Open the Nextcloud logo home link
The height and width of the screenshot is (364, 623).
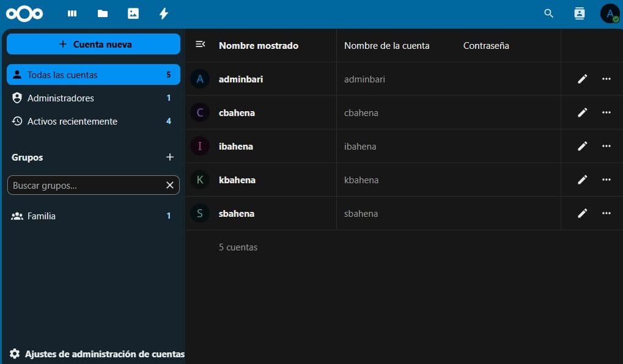[x=24, y=14]
